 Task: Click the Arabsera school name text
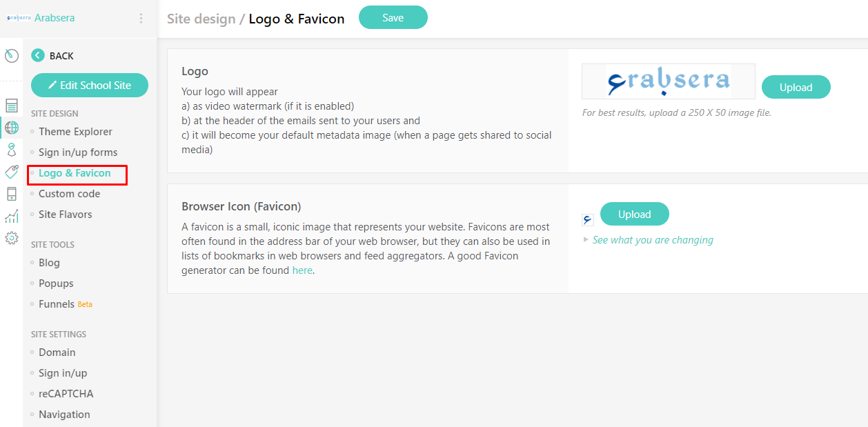(x=55, y=18)
